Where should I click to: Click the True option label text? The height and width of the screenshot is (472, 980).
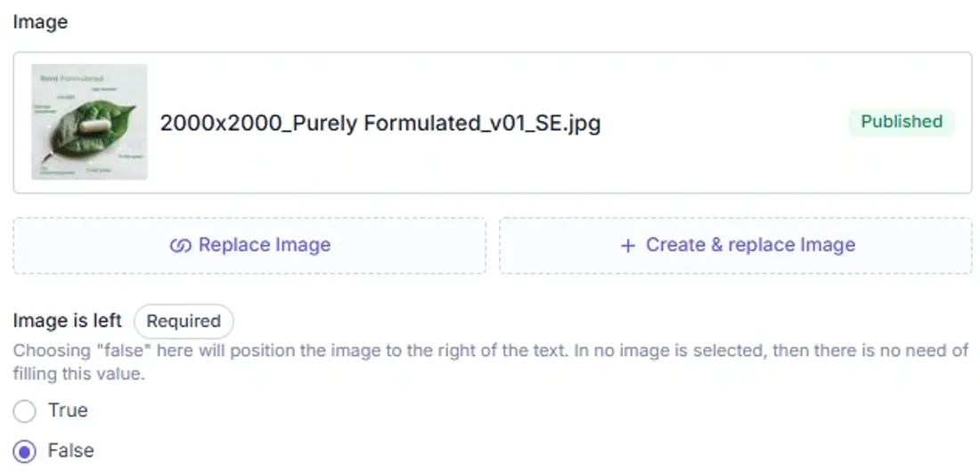pos(68,411)
